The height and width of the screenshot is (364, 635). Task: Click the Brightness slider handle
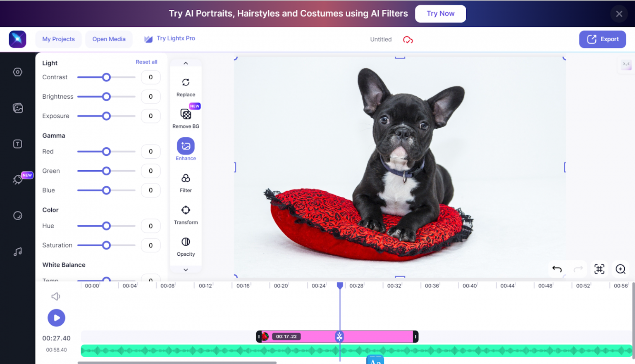coord(106,97)
